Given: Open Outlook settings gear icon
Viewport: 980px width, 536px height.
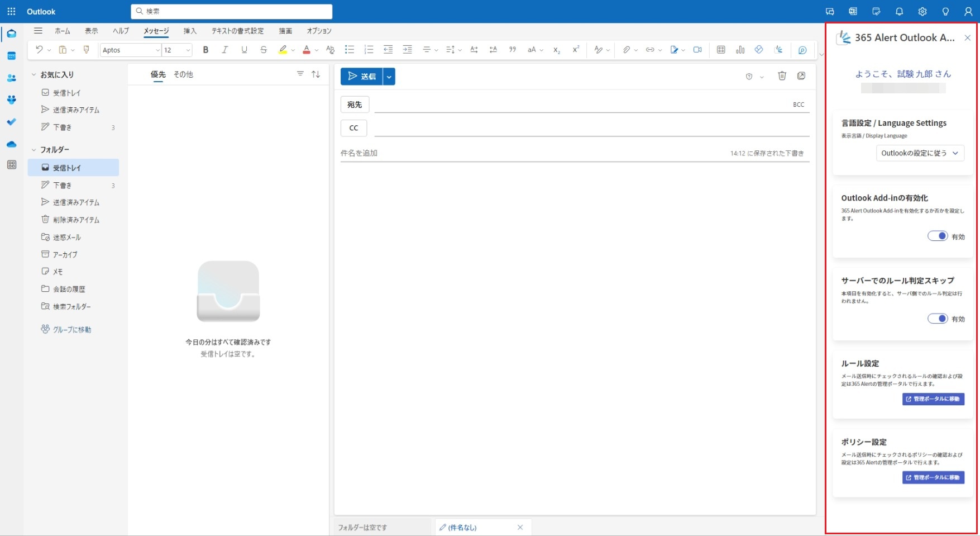Looking at the screenshot, I should click(x=922, y=11).
